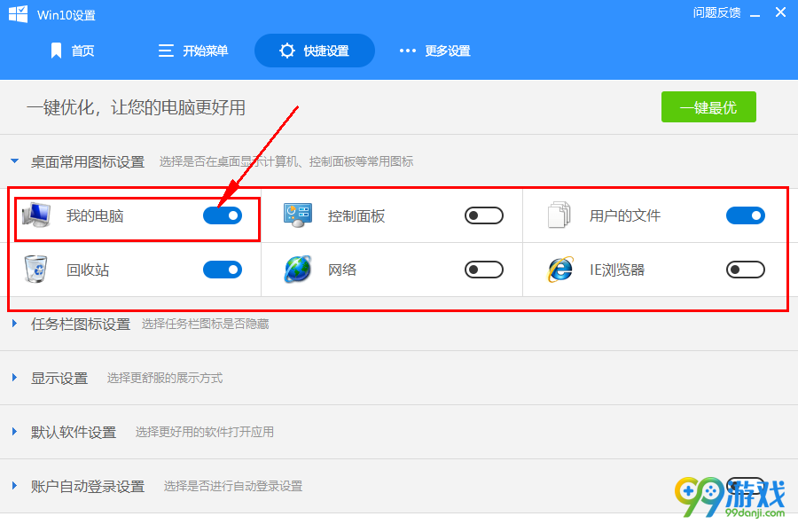Expand the 账户自动登录设置 section arrow

point(15,486)
